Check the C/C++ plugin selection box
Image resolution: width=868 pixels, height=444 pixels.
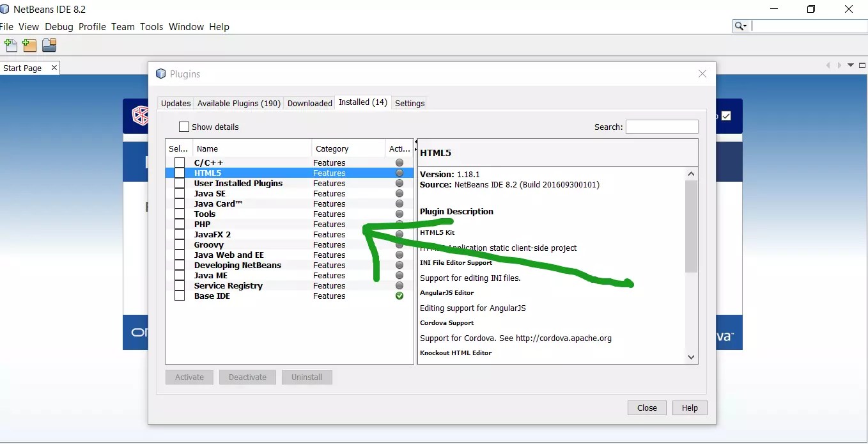(180, 163)
